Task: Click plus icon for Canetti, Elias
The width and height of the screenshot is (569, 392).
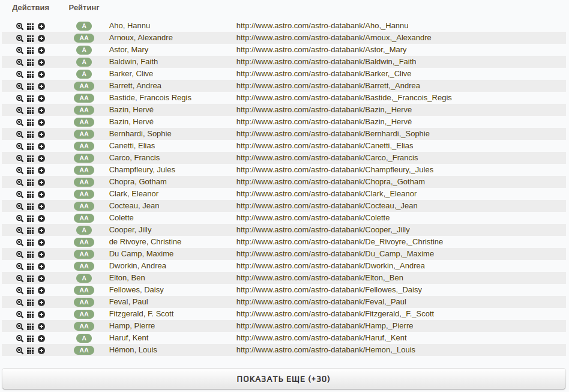Action: 41,146
